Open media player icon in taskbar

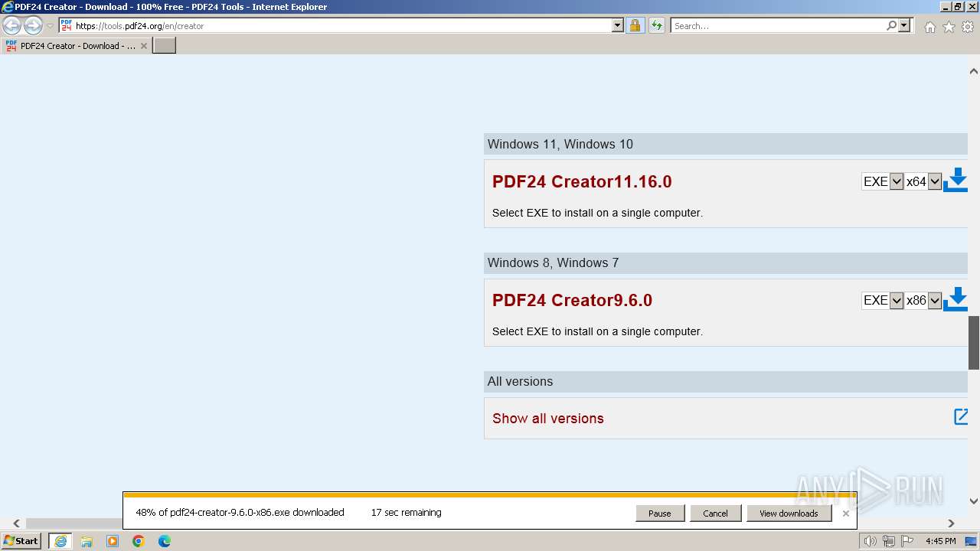(x=113, y=541)
